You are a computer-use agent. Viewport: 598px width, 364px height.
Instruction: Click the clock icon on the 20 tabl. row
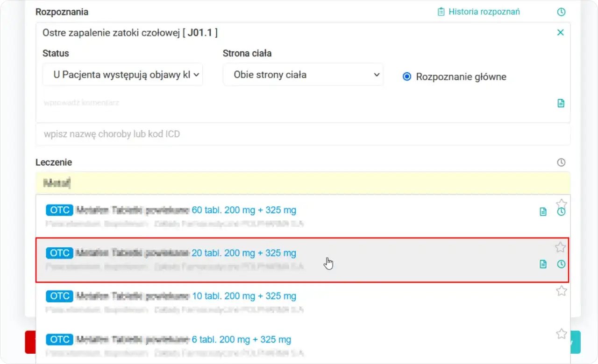tap(561, 264)
